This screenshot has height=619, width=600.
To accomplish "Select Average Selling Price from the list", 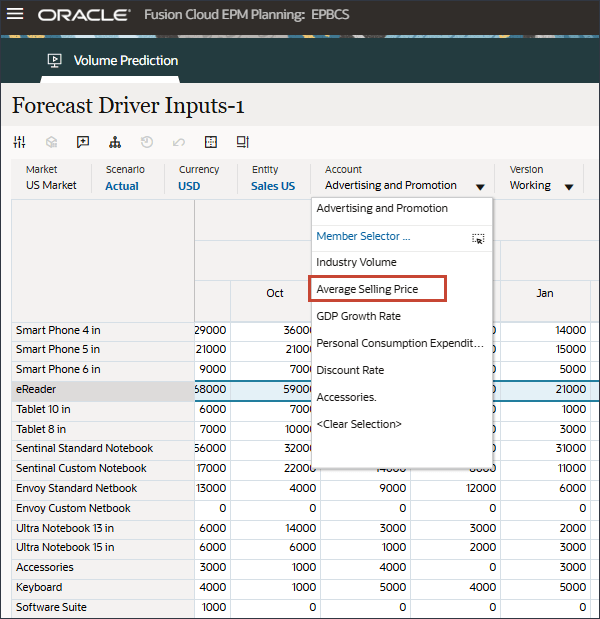I will [x=367, y=289].
